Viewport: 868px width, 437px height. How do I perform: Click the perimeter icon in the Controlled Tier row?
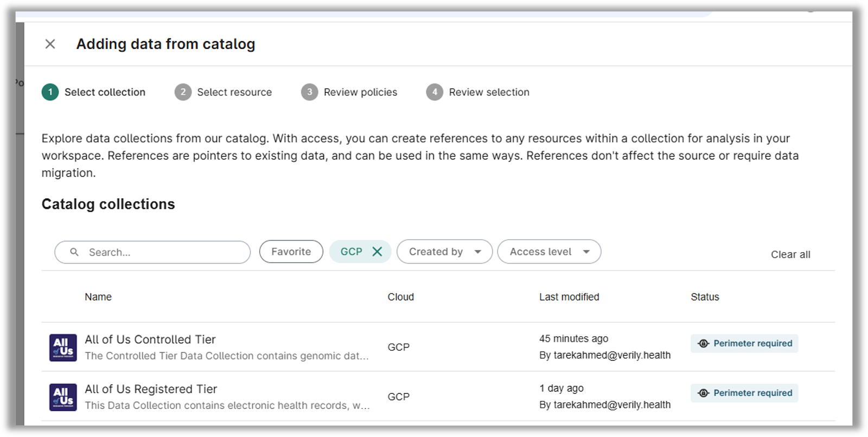[x=704, y=343]
